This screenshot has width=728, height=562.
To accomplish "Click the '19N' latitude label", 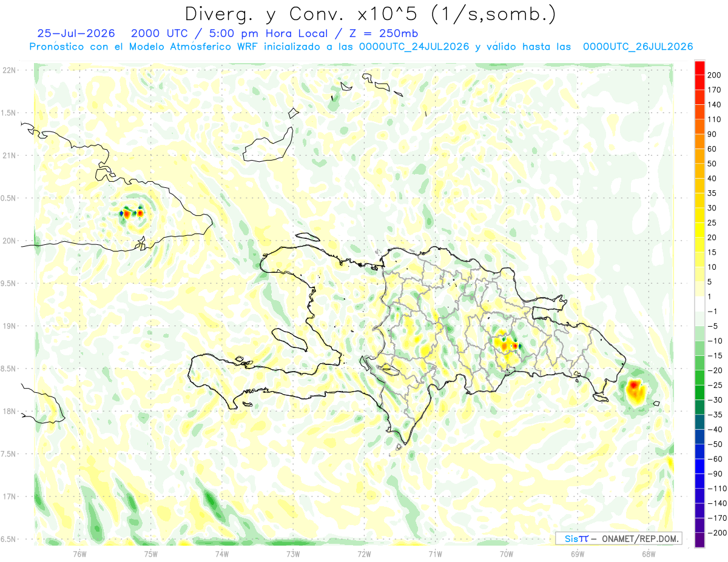I will tap(8, 326).
